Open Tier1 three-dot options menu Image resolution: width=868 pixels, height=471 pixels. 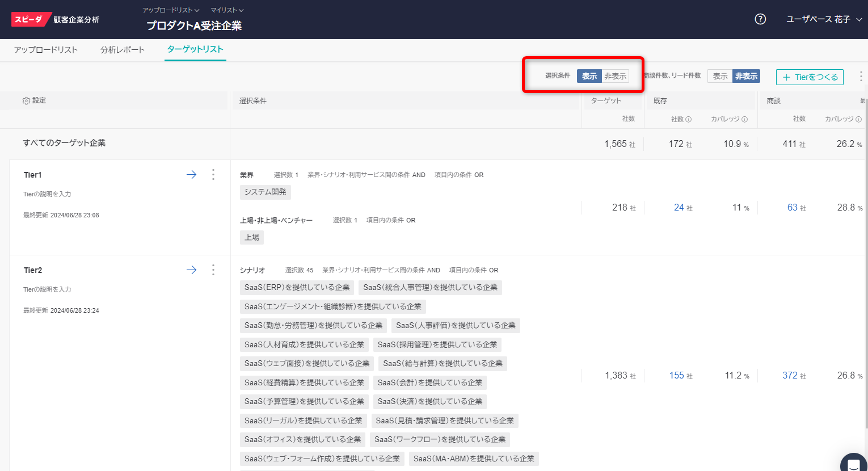click(213, 175)
